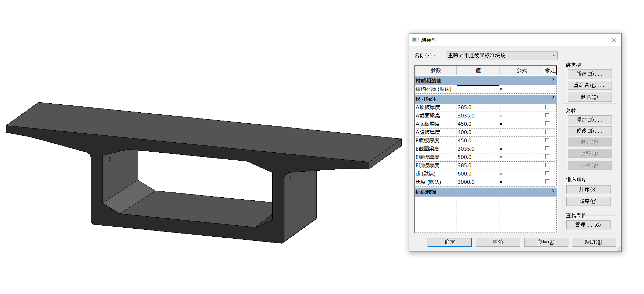The width and height of the screenshot is (644, 294).
Task: Click the 公式 column header
Action: [x=521, y=70]
